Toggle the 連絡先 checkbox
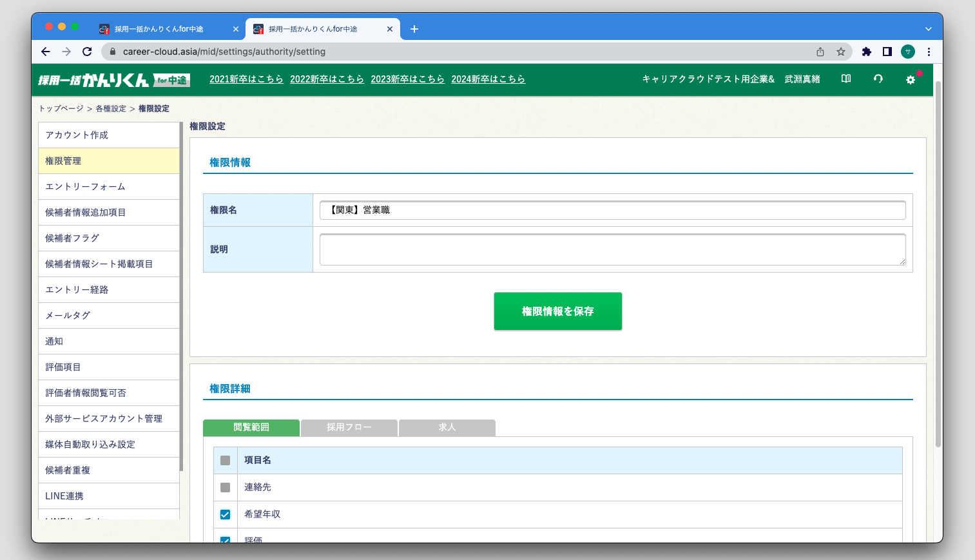 pos(225,487)
